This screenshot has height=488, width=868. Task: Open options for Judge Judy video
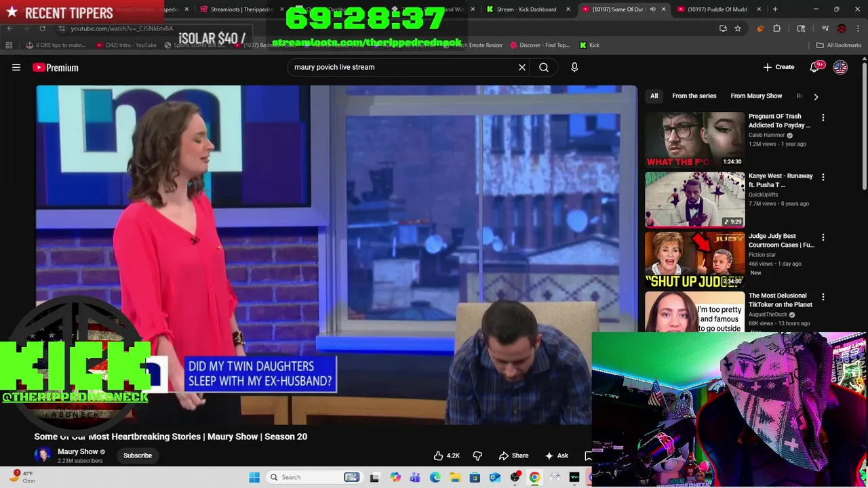click(x=823, y=237)
